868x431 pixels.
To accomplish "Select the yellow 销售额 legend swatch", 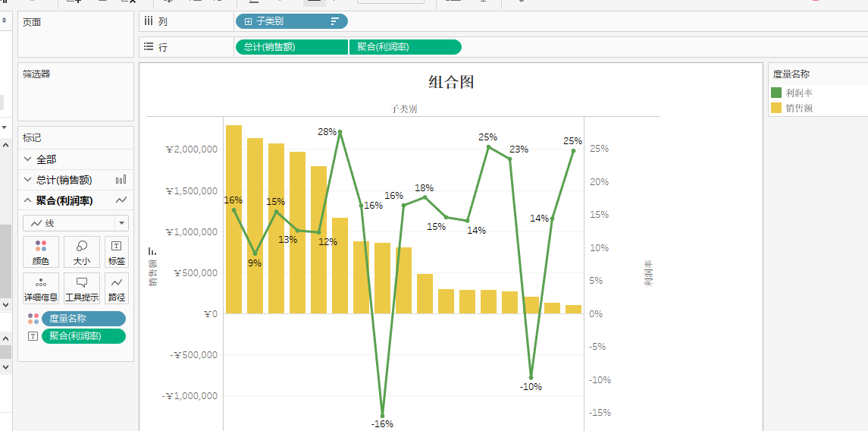I will [776, 108].
